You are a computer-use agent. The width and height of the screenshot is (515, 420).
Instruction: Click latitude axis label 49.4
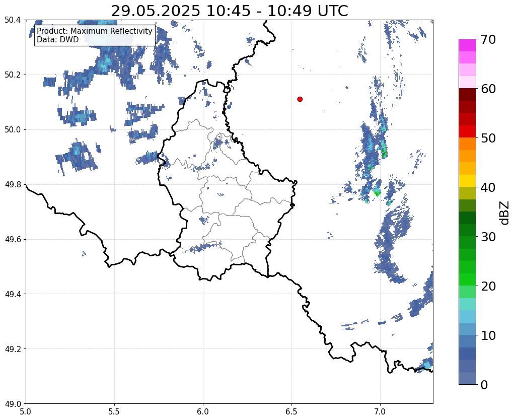click(x=13, y=294)
